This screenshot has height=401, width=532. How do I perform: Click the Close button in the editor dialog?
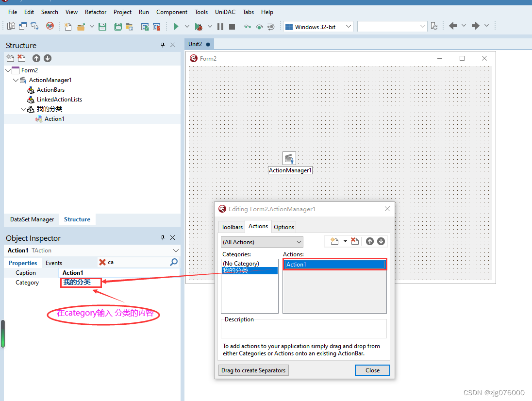point(372,370)
